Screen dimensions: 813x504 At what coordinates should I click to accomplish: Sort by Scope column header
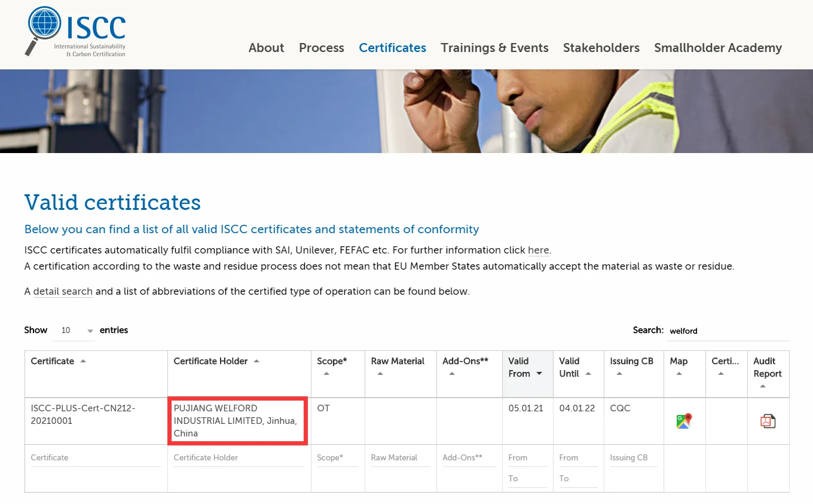(332, 361)
